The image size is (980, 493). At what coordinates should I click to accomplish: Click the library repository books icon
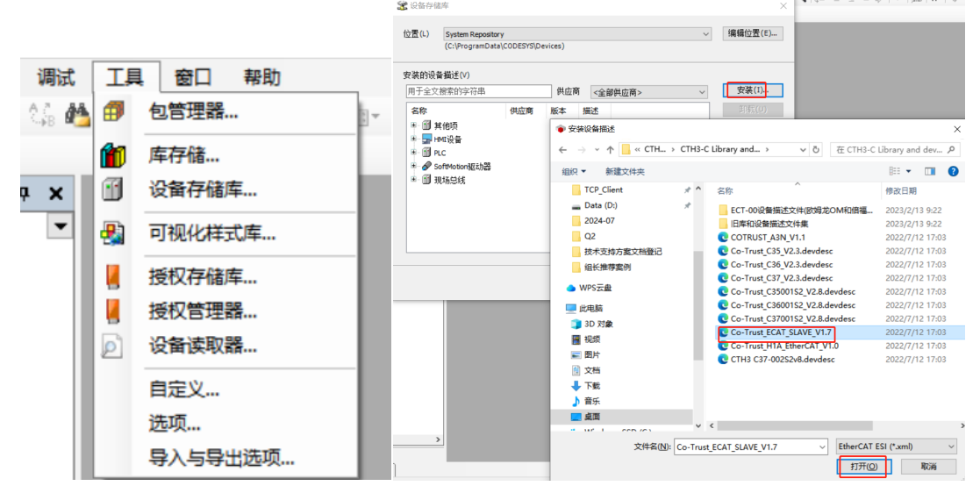click(x=113, y=155)
